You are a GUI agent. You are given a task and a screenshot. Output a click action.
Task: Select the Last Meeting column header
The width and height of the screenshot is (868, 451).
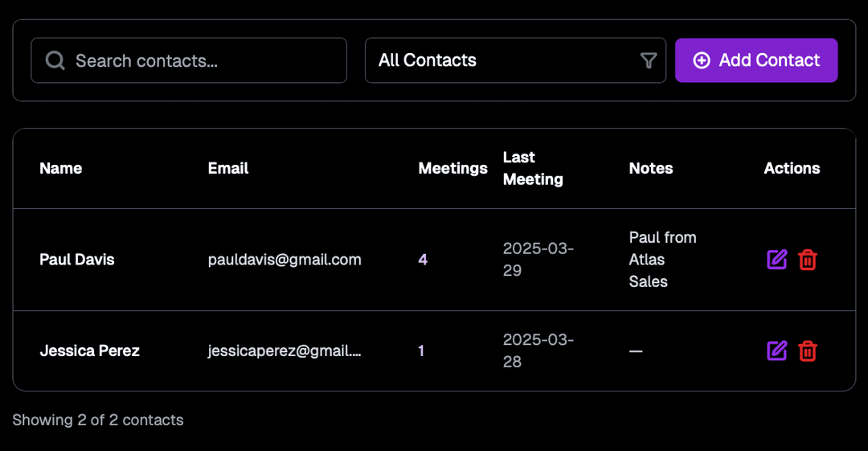coord(533,169)
